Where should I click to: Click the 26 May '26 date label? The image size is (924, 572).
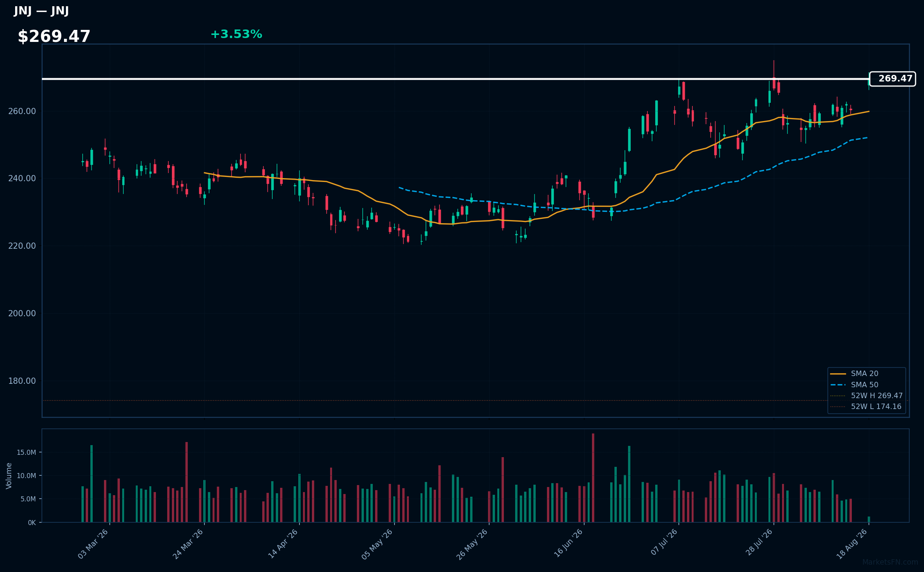[x=472, y=544]
